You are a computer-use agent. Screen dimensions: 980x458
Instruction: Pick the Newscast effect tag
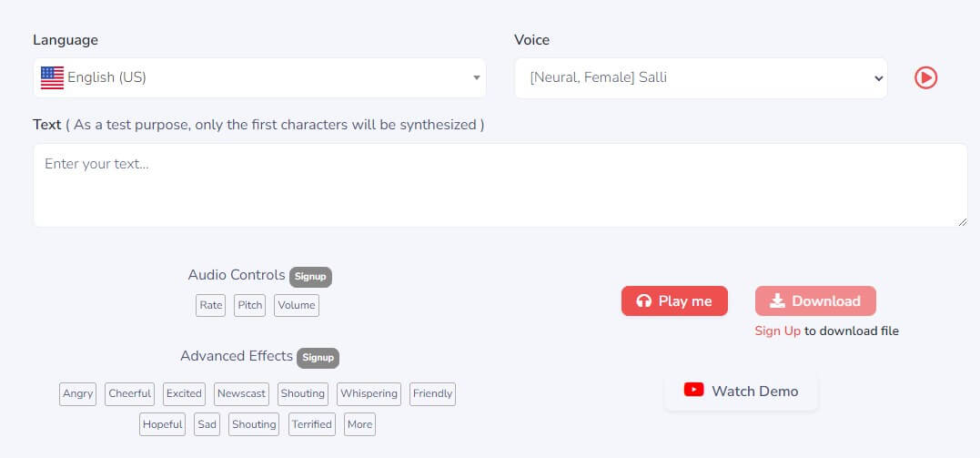coord(241,393)
